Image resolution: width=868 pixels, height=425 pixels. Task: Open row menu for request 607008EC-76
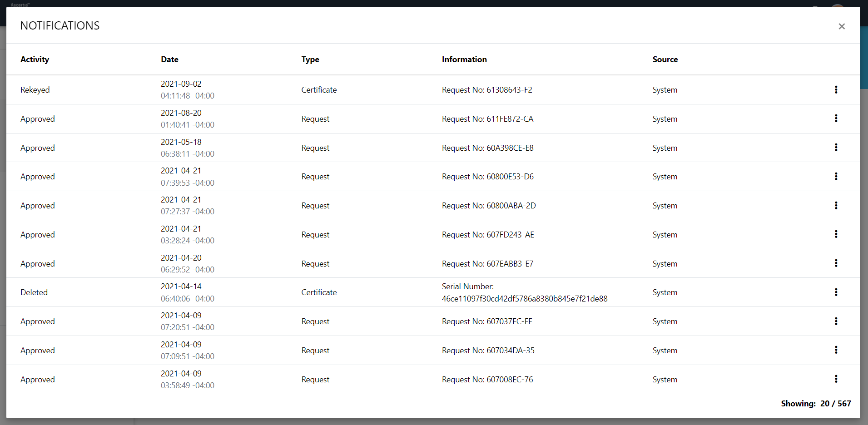click(836, 379)
